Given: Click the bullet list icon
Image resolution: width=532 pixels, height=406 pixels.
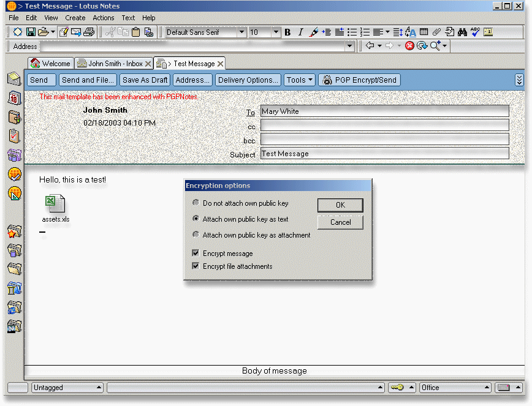Looking at the screenshot, I should pos(352,32).
